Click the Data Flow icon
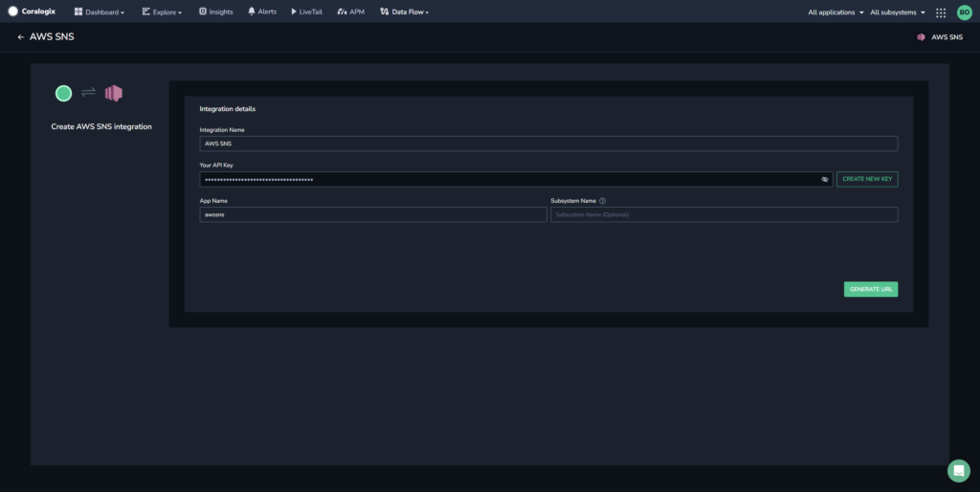980x492 pixels. (385, 11)
